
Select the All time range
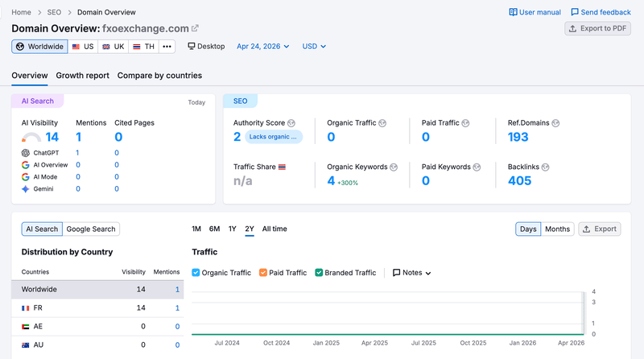pyautogui.click(x=275, y=229)
